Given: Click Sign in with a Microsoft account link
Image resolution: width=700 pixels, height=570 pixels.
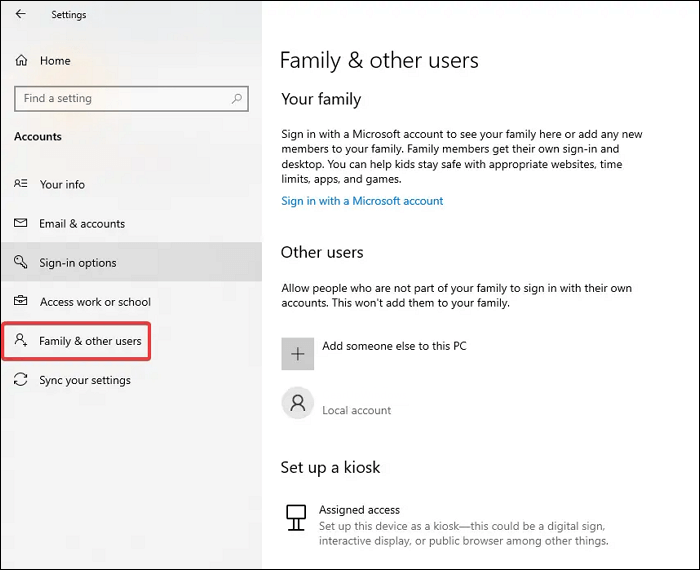Looking at the screenshot, I should click(x=362, y=201).
